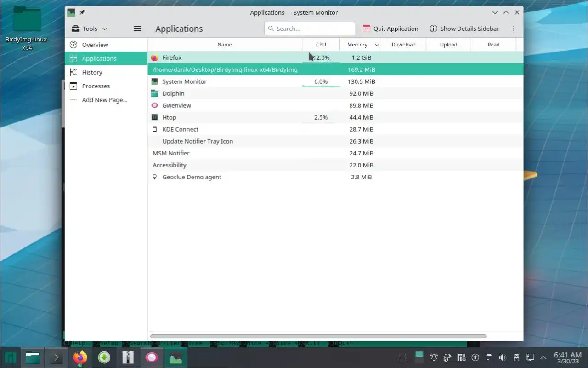Open removable devices USB tray icon
The height and width of the screenshot is (368, 588).
[516, 357]
